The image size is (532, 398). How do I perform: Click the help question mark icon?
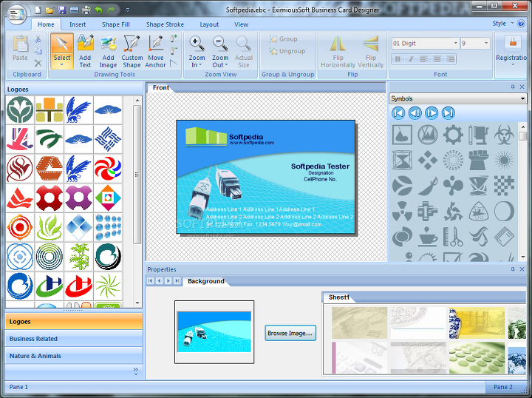521,24
